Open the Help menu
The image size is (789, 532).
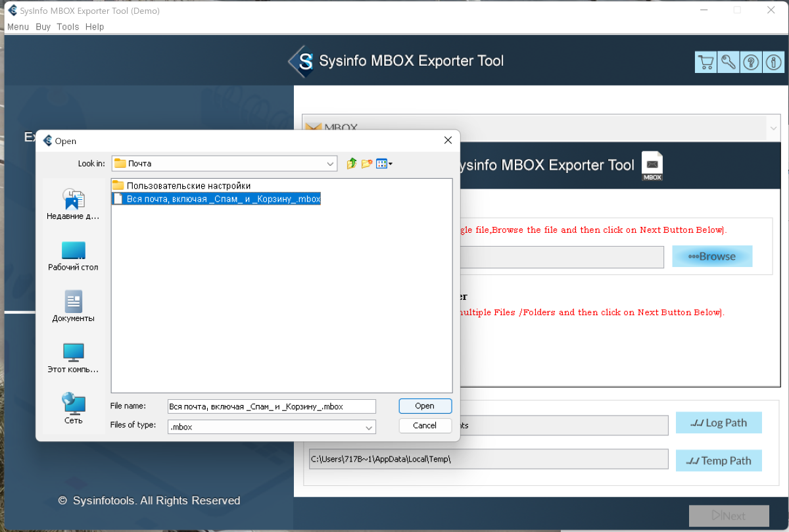point(95,27)
